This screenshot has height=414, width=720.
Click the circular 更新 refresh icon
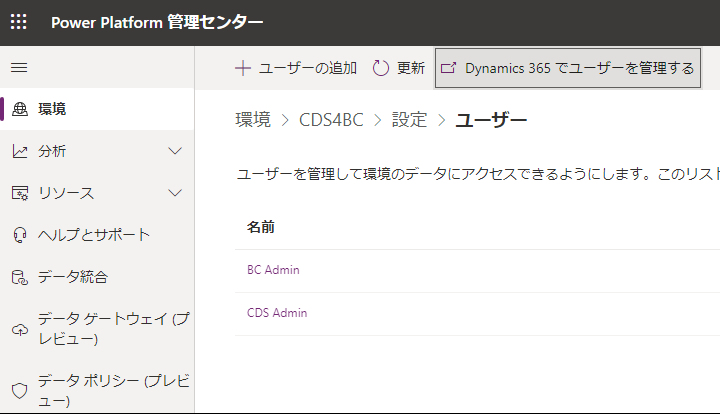(x=381, y=68)
